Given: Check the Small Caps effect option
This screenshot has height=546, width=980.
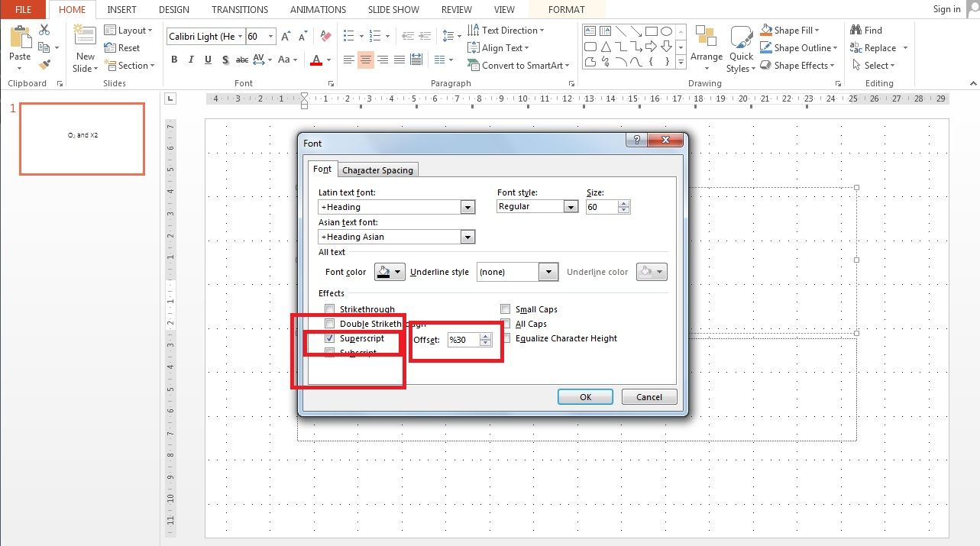Looking at the screenshot, I should (506, 309).
